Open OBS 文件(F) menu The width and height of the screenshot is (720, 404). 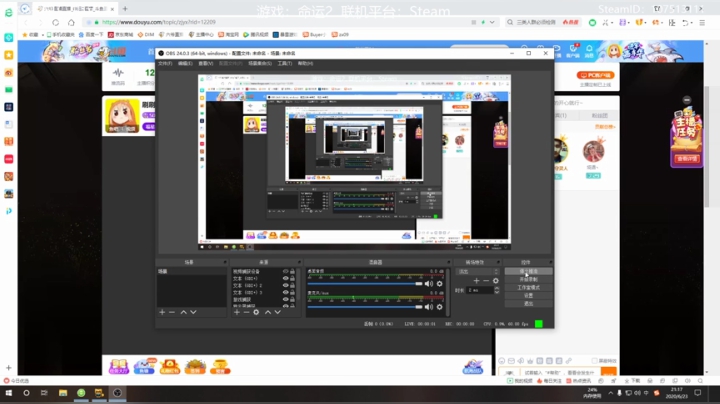165,63
